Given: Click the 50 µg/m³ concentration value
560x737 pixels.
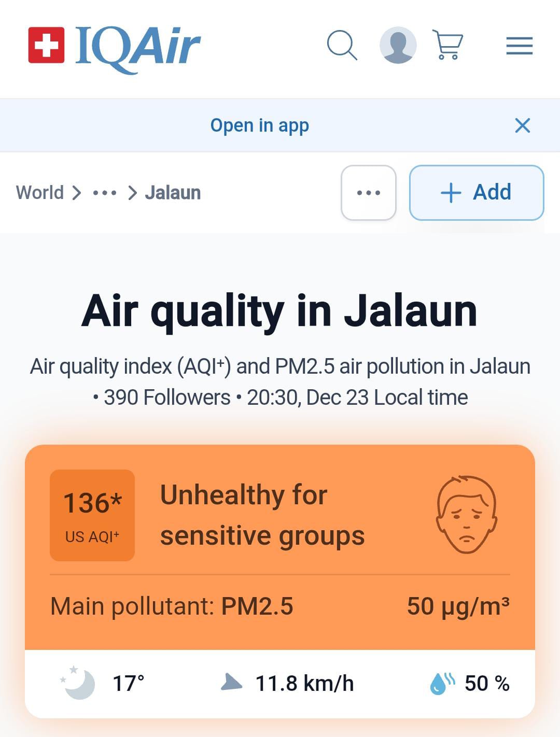Looking at the screenshot, I should click(x=458, y=606).
